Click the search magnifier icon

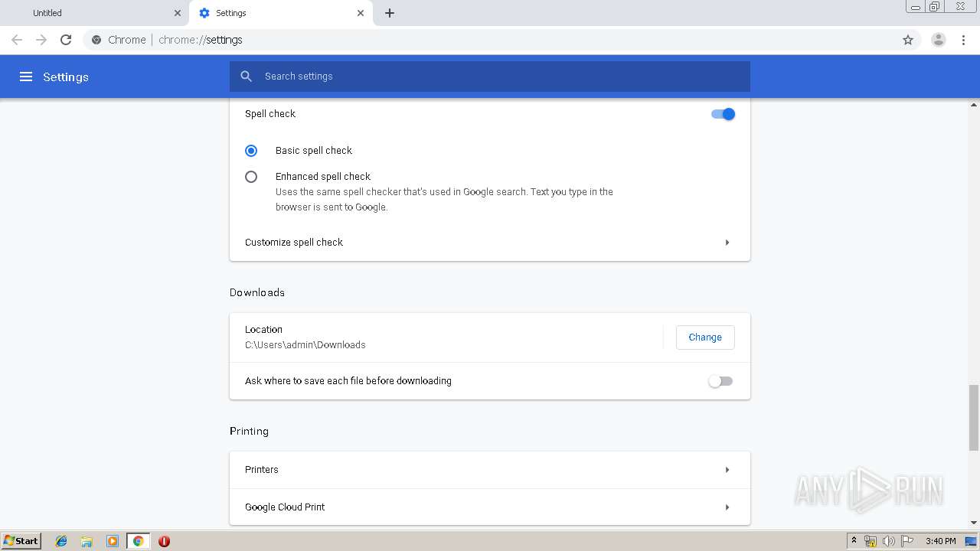[x=246, y=77]
